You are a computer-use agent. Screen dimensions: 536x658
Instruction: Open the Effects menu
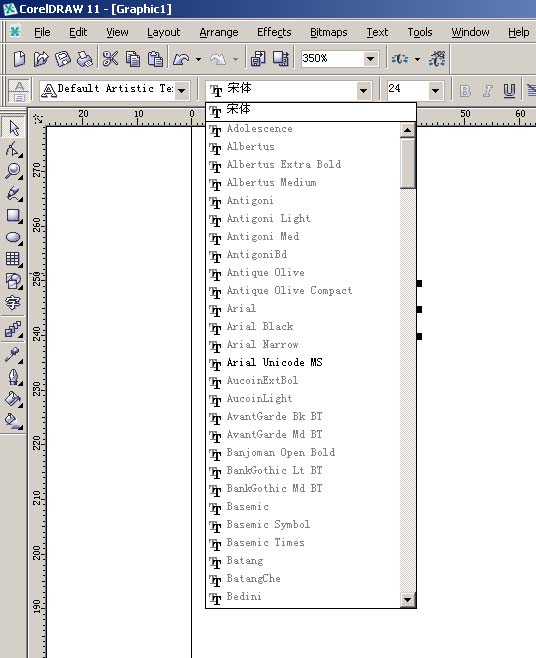pyautogui.click(x=274, y=32)
